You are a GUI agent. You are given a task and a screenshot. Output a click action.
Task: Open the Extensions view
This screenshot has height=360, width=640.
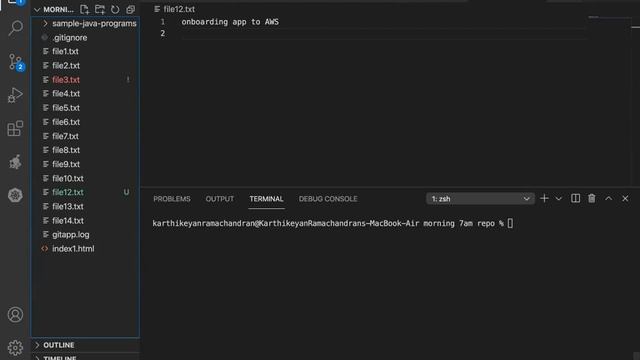point(16,129)
